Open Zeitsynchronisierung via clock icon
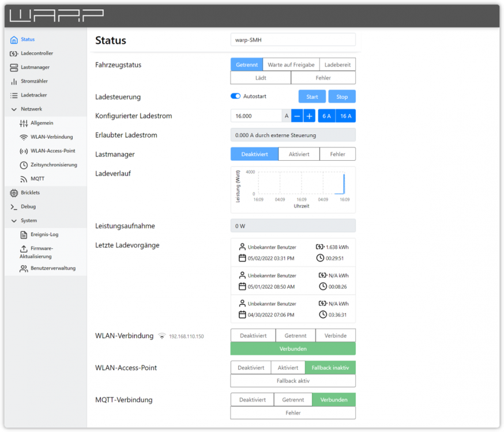504x432 pixels. pos(24,165)
